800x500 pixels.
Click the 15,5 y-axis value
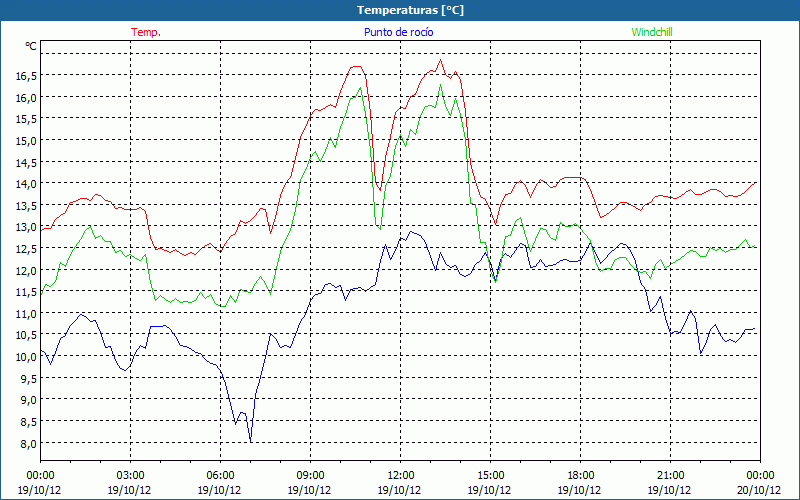(26, 119)
